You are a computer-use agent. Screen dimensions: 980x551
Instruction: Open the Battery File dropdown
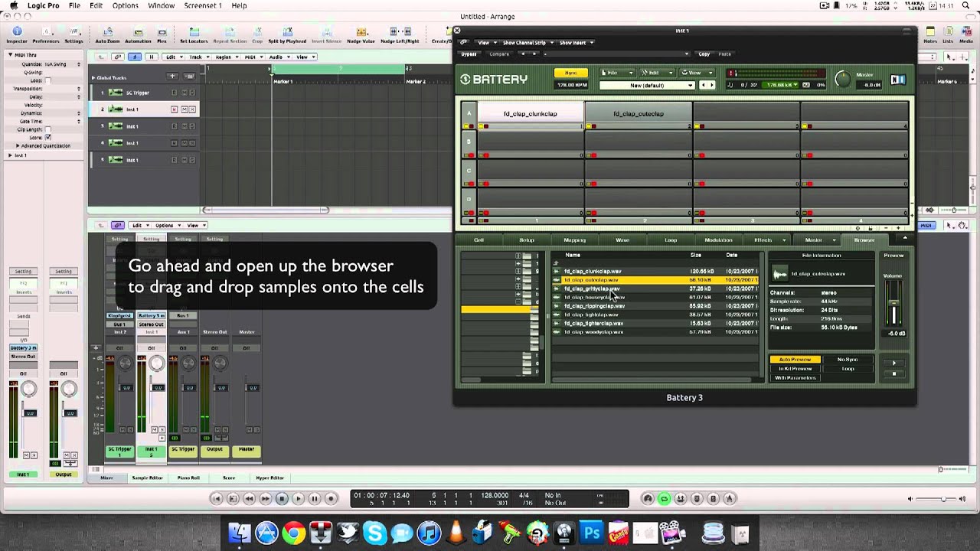(617, 73)
